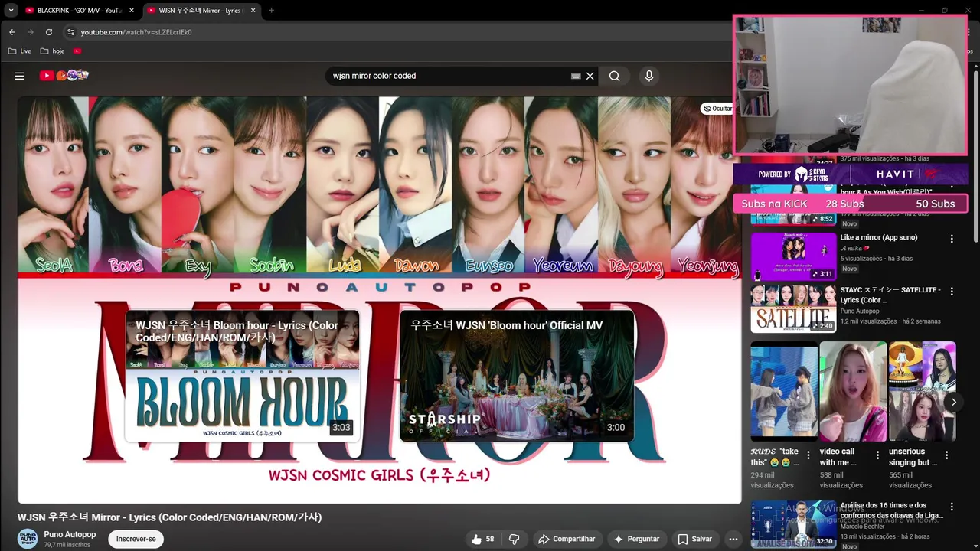Open Análise dos 16 times video title
This screenshot has height=551, width=980.
(890, 510)
